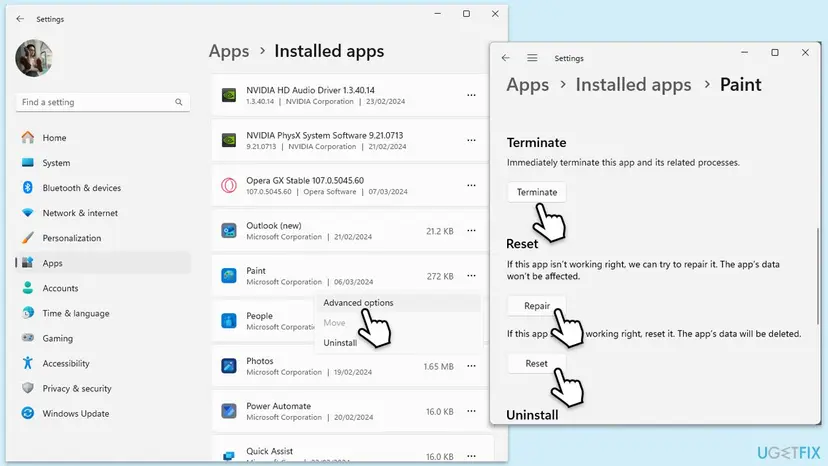Click the NVIDIA PhysX app icon
The image size is (828, 466).
click(229, 140)
